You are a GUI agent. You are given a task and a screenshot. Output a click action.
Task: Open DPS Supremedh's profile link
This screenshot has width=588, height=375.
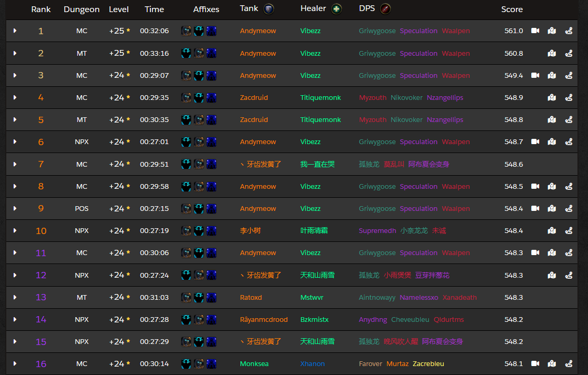tap(377, 230)
